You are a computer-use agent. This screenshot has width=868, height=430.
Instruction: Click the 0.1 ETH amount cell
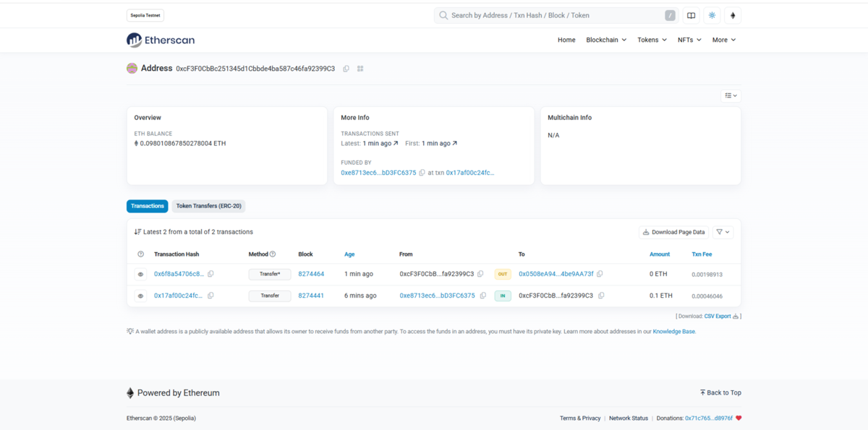pyautogui.click(x=661, y=296)
